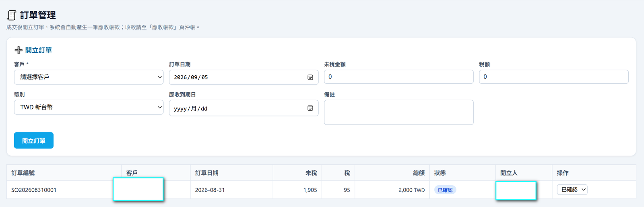644x207 pixels.
Task: Click into the 備註 text area
Action: (x=398, y=112)
